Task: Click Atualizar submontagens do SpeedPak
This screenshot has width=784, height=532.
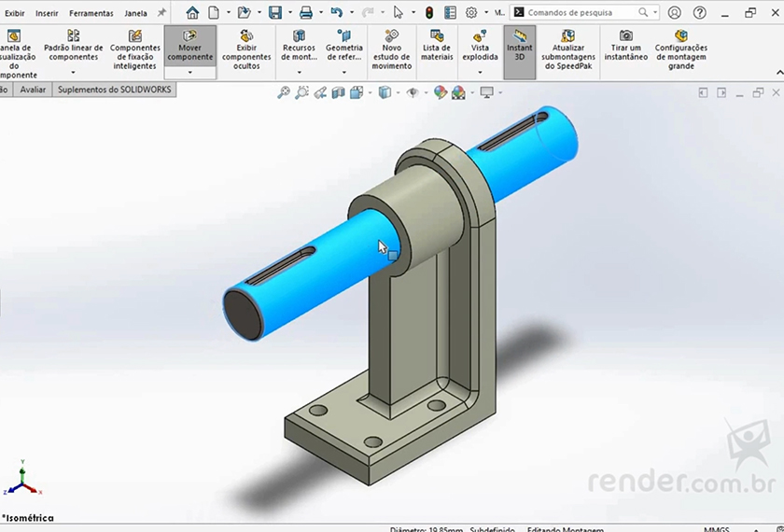Action: (x=568, y=51)
